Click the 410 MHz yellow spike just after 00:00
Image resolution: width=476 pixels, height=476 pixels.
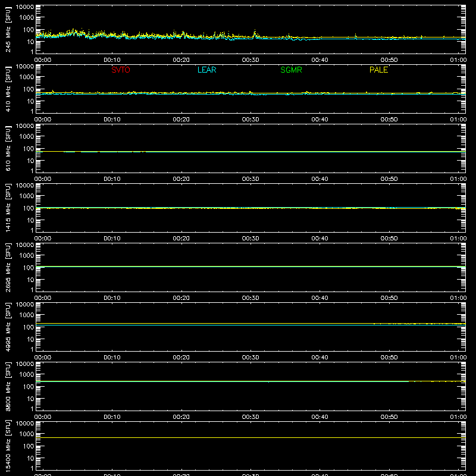[53, 91]
